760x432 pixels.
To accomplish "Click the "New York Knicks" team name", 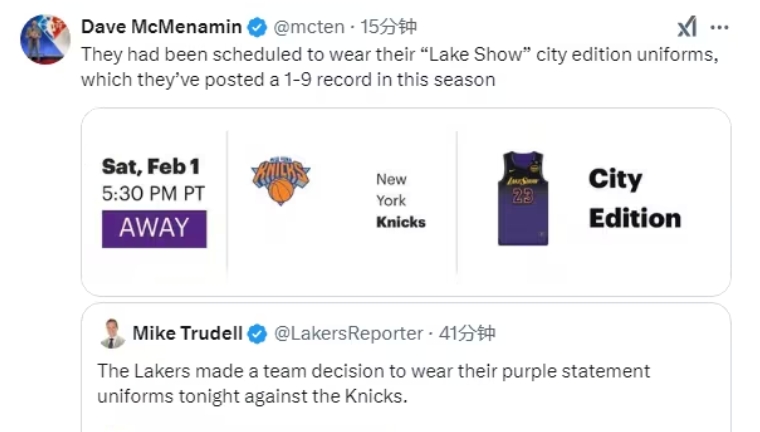I will 400,200.
